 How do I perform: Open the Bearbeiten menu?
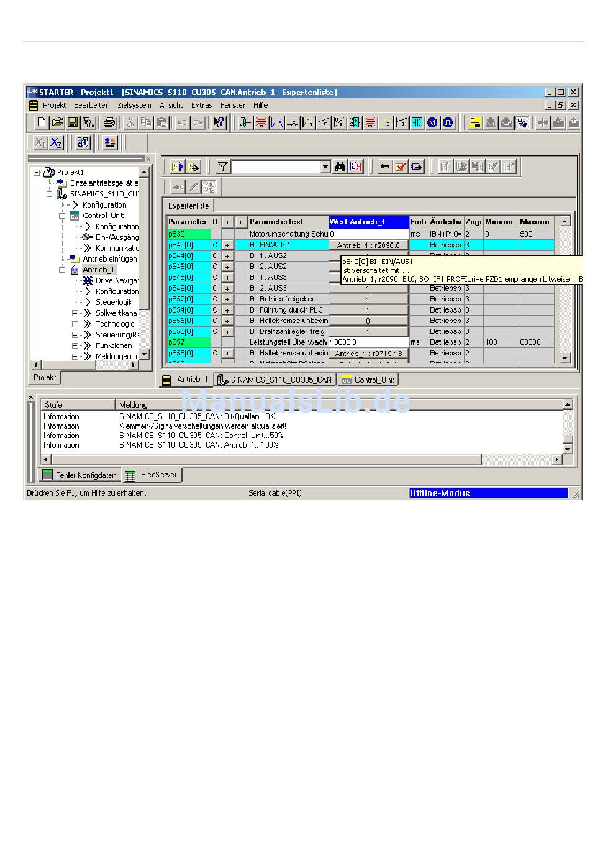coord(91,106)
